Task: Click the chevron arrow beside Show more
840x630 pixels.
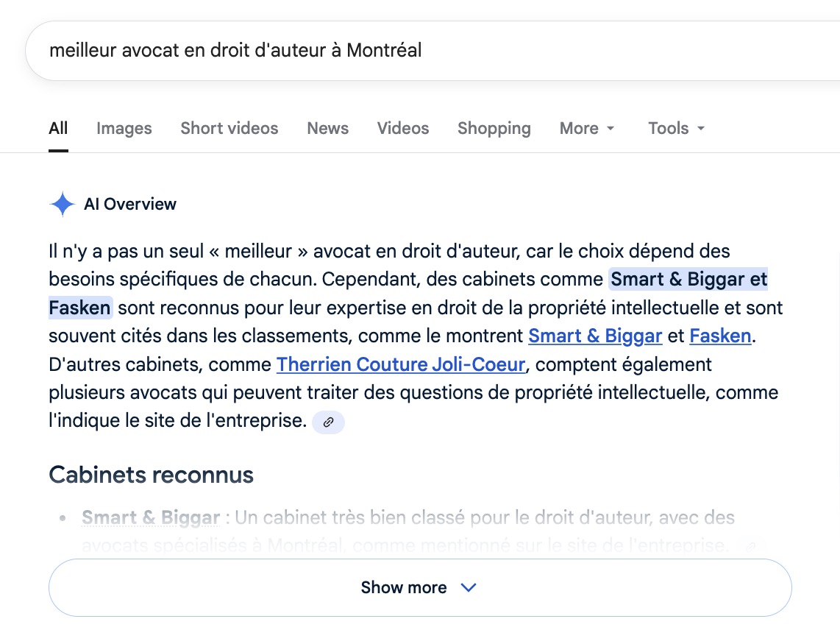Action: tap(468, 587)
